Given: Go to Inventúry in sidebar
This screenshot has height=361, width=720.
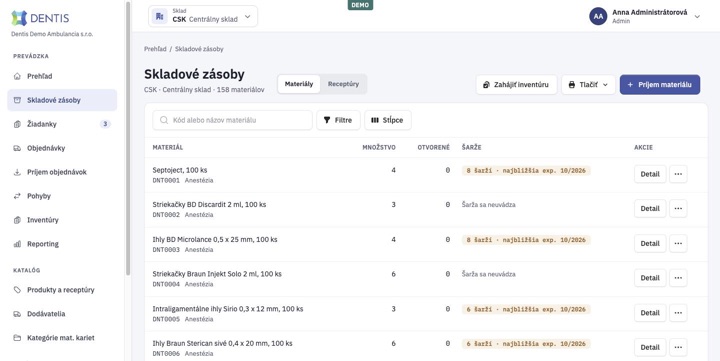Looking at the screenshot, I should coord(62,220).
